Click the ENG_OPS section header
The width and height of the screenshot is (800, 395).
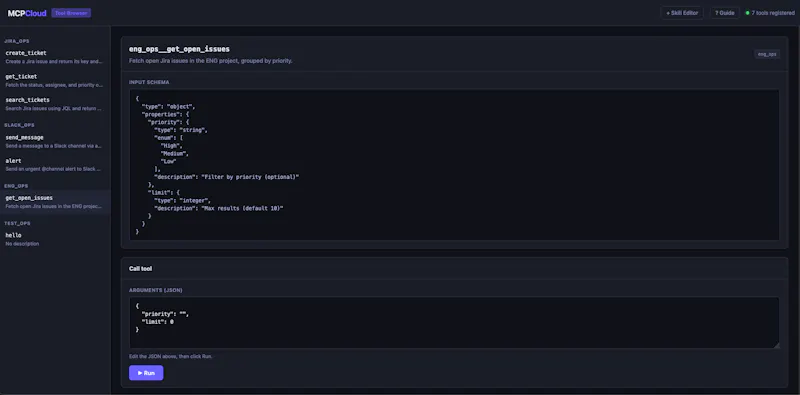pyautogui.click(x=16, y=186)
